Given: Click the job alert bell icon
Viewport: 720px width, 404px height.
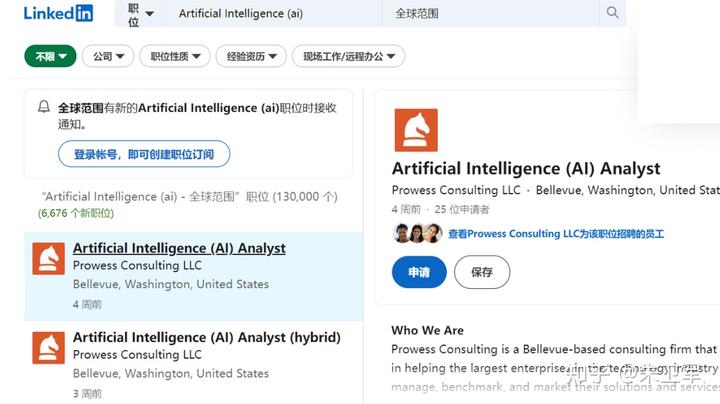Looking at the screenshot, I should click(x=44, y=107).
